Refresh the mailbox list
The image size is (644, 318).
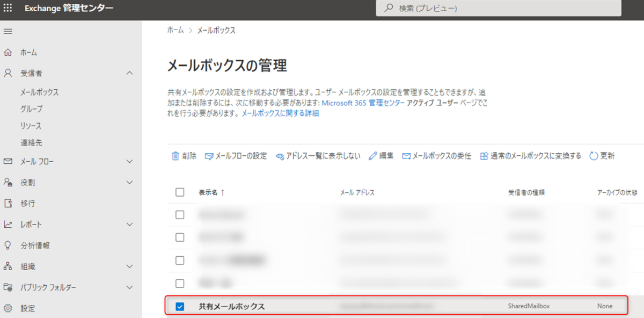602,156
